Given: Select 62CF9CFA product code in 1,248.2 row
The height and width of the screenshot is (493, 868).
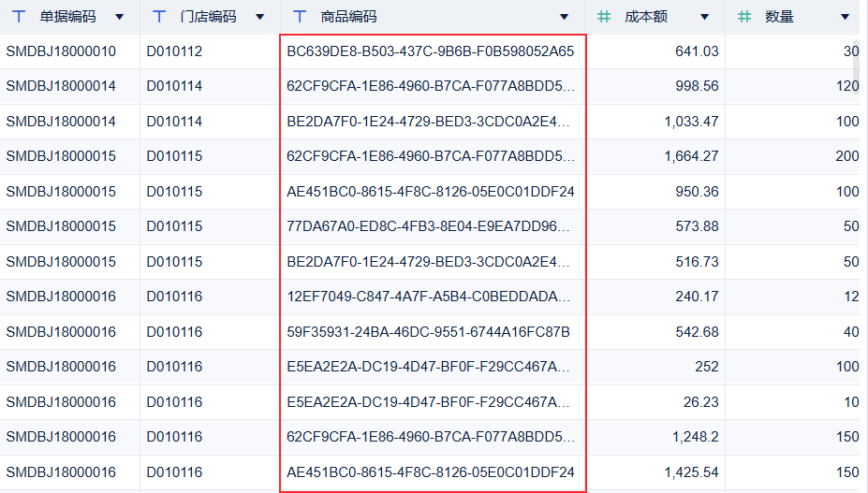Looking at the screenshot, I should tap(430, 437).
